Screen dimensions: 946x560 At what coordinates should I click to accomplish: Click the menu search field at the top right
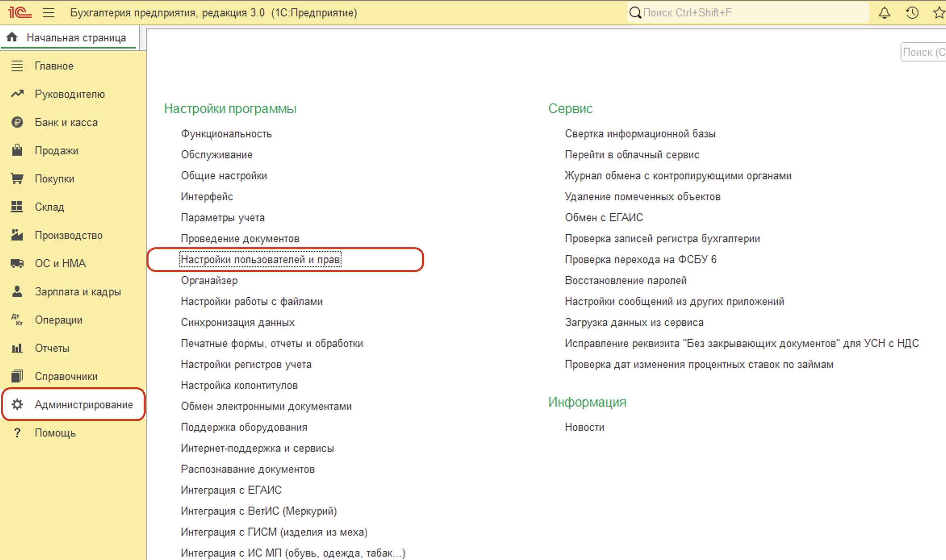[x=924, y=52]
